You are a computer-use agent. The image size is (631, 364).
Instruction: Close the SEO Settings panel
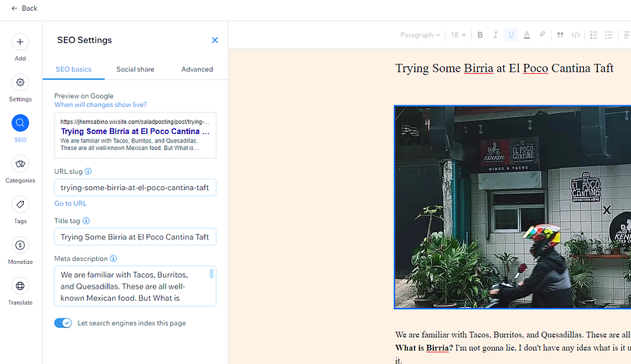point(215,40)
